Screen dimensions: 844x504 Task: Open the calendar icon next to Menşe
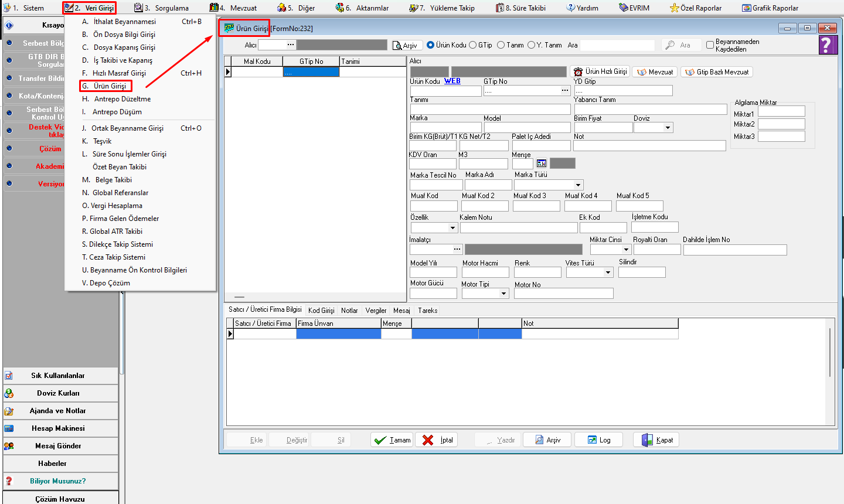pos(542,164)
